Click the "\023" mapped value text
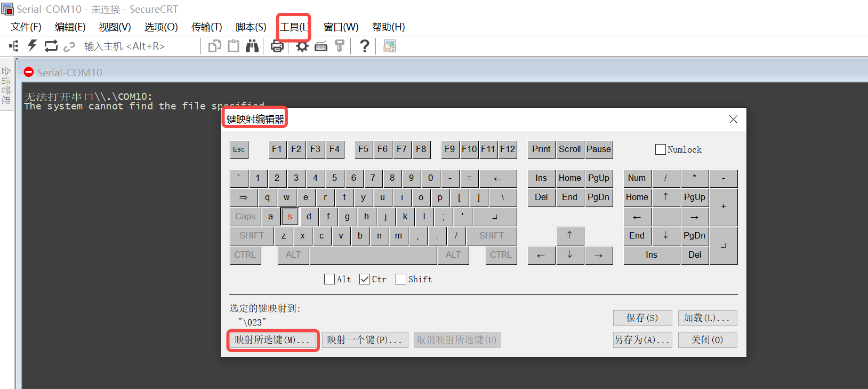 [252, 322]
